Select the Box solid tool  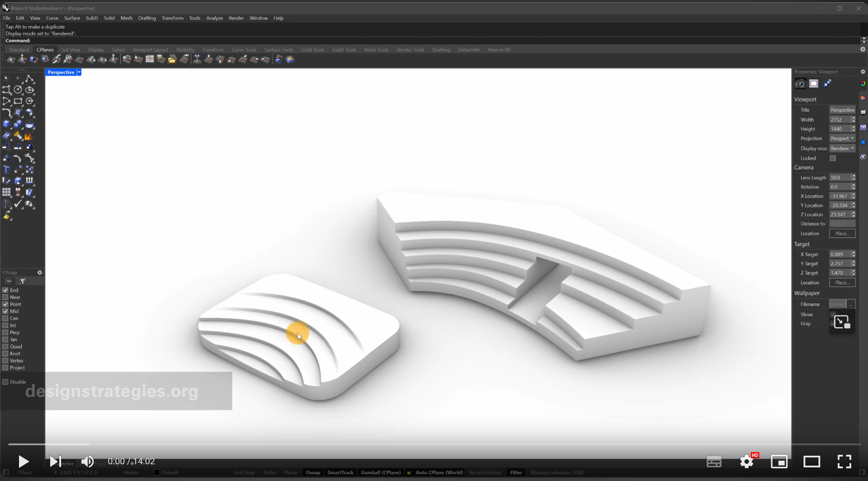click(x=6, y=124)
